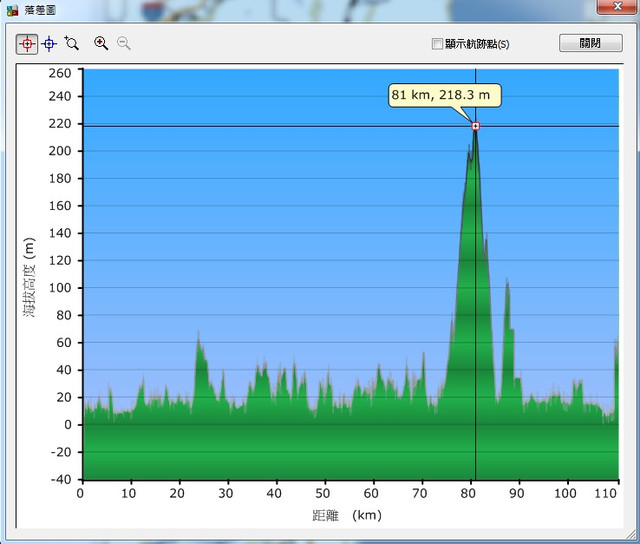
Task: Click the 81 km, 218.3 m tooltip
Action: (444, 95)
